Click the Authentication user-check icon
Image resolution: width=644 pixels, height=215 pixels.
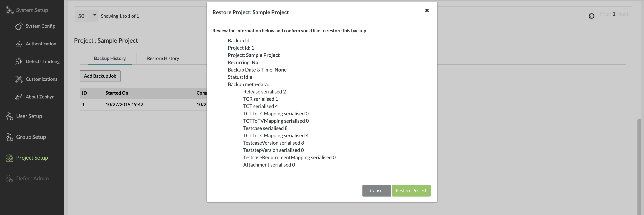pyautogui.click(x=19, y=44)
